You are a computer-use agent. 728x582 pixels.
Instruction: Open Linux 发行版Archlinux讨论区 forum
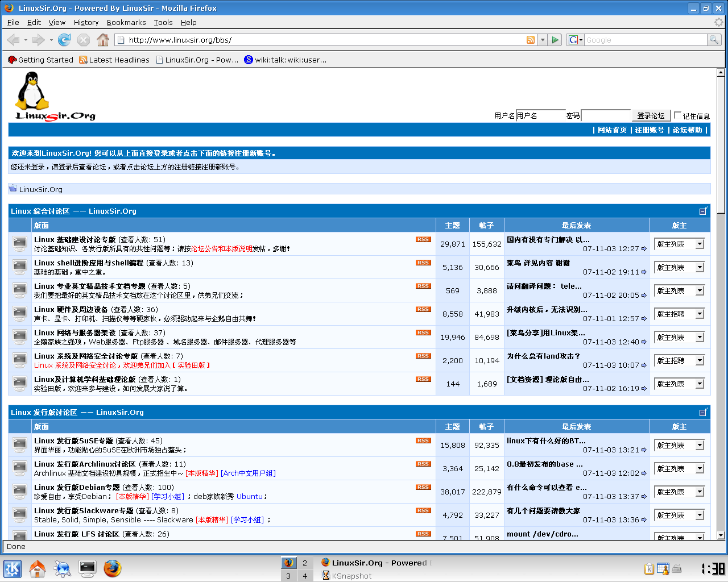click(85, 464)
